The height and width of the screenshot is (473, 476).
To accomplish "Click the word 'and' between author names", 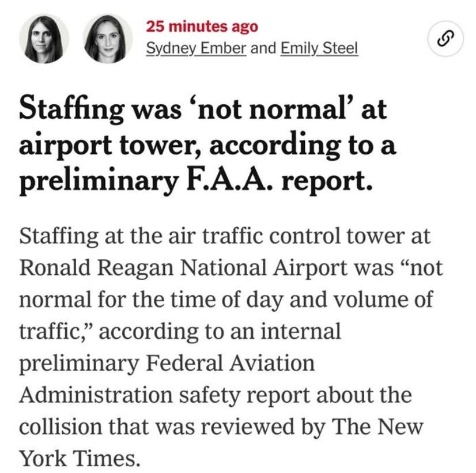I will 263,48.
